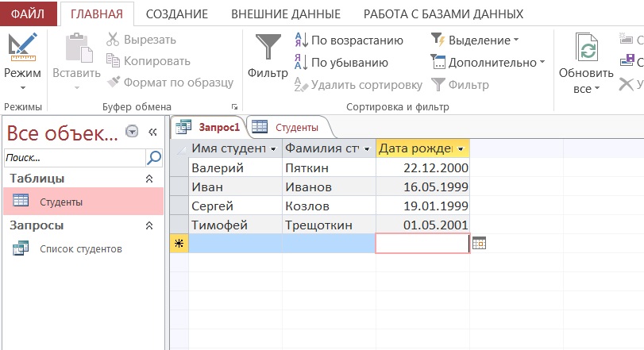Click the Вставить paste icon
This screenshot has width=644, height=350.
(79, 48)
